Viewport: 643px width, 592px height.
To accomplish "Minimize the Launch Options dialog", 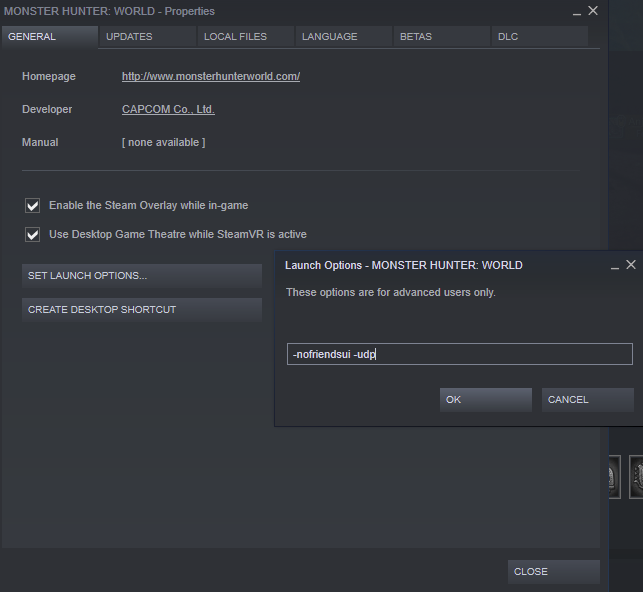I will tap(615, 266).
